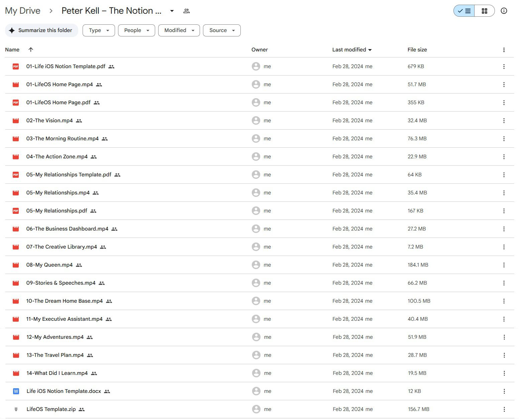Click the PDF icon of 05-My Relationships Template.pdf
This screenshot has height=420, width=520.
click(16, 175)
